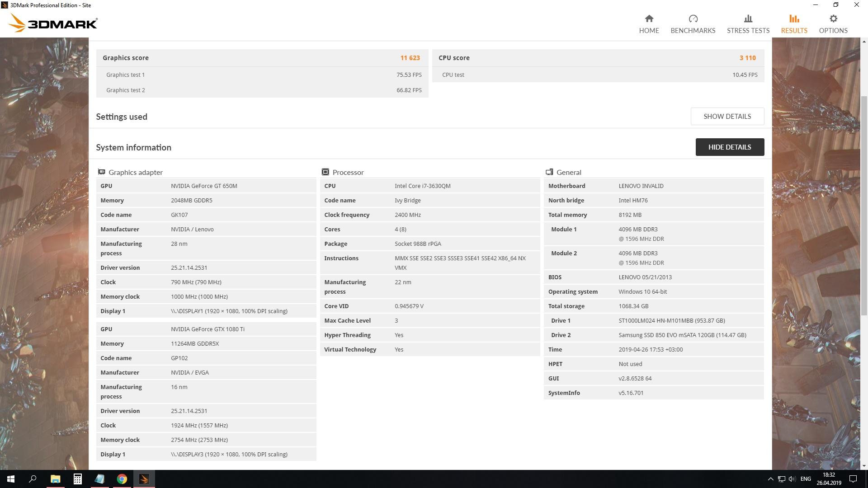Screen dimensions: 868x488
Task: Switch to STRESS TESTS tab
Action: (x=748, y=24)
